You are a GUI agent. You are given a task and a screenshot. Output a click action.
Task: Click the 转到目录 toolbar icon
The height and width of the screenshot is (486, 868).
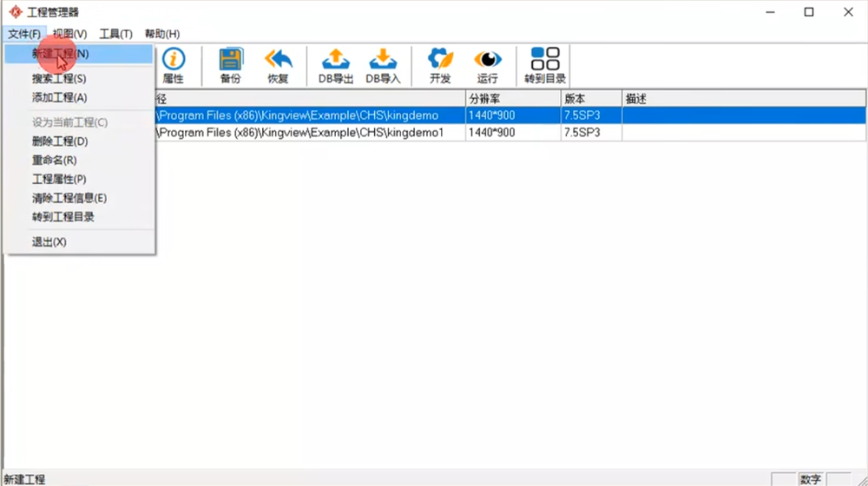click(x=545, y=65)
